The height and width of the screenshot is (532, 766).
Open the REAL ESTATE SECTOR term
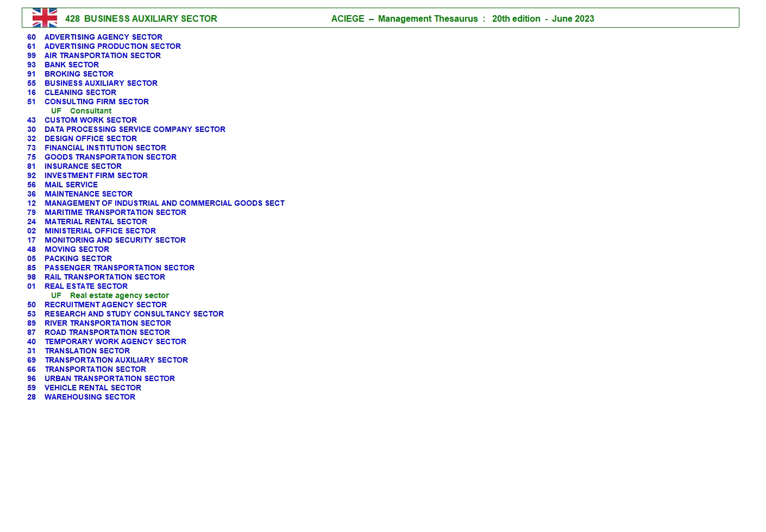[86, 287]
